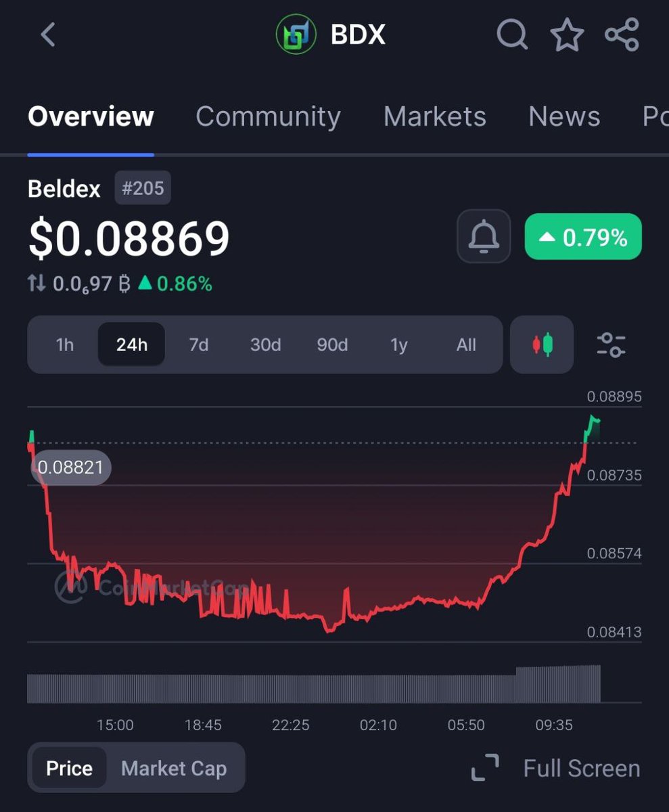Screen dimensions: 669x812
Task: Tap the share icon
Action: (622, 35)
